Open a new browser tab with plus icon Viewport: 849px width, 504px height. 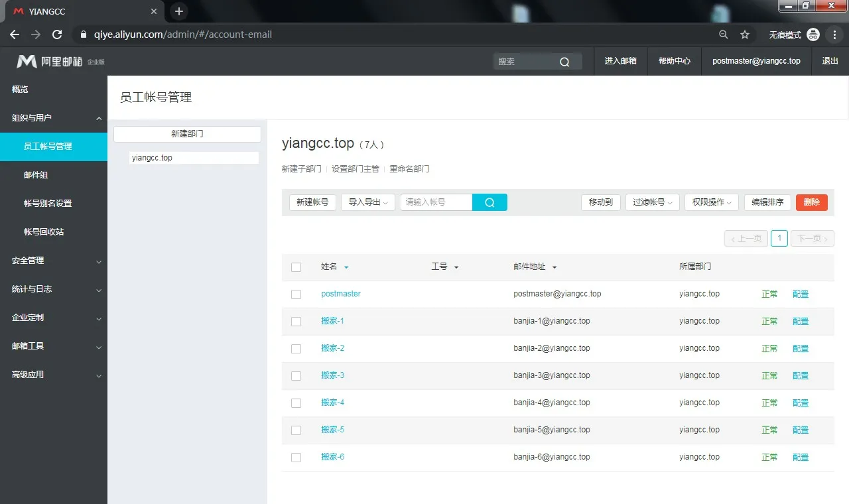pyautogui.click(x=178, y=11)
